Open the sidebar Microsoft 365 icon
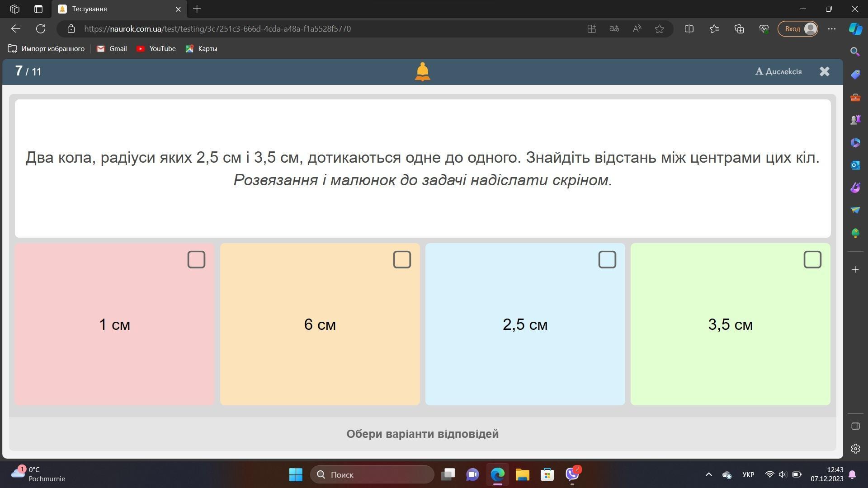This screenshot has width=868, height=488. click(x=855, y=143)
